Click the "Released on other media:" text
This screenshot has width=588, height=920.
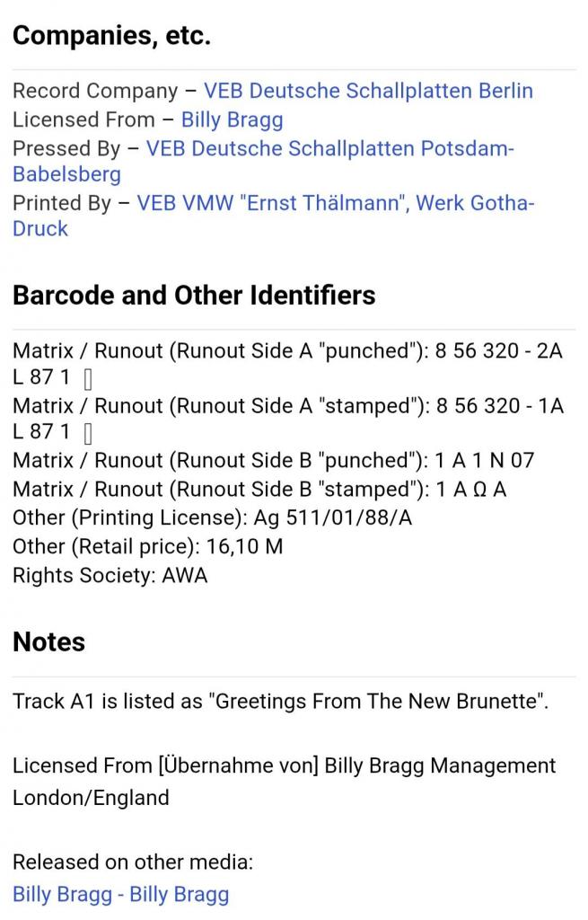133,862
